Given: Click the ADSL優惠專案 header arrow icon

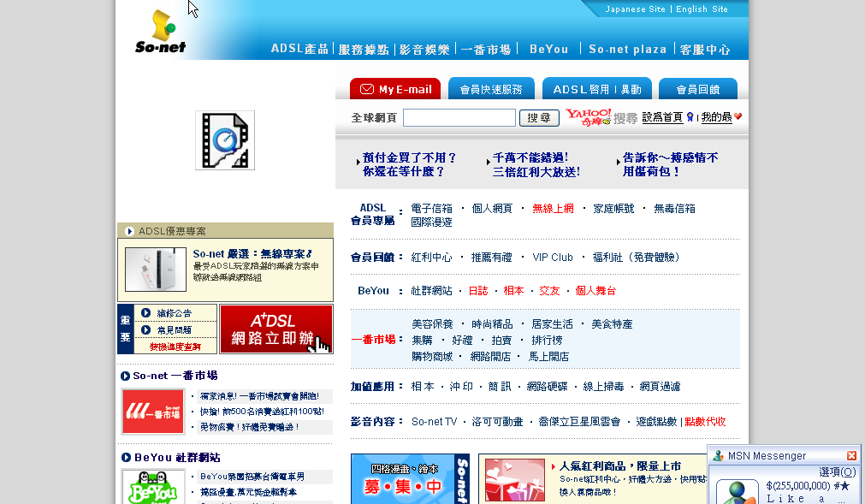Looking at the screenshot, I should point(130,231).
